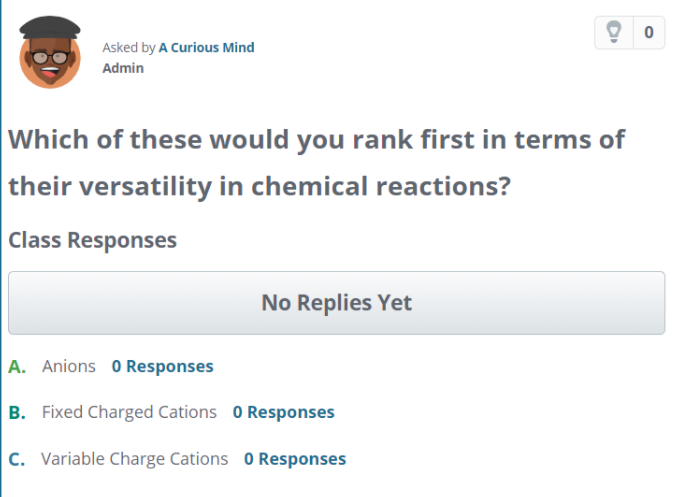The width and height of the screenshot is (683, 497).
Task: Click the Class Responses heading
Action: coord(92,240)
